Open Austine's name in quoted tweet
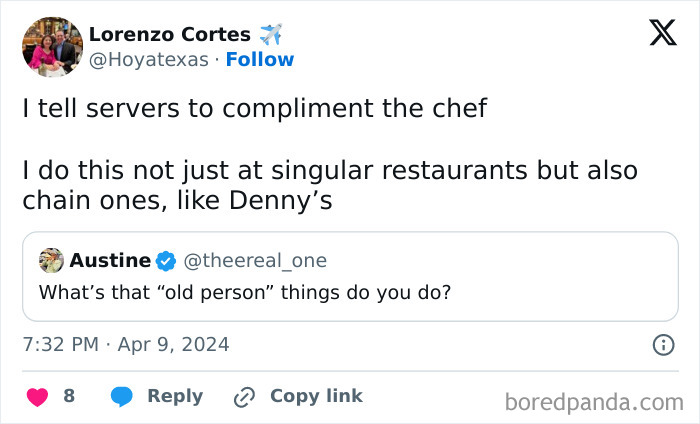 click(110, 261)
